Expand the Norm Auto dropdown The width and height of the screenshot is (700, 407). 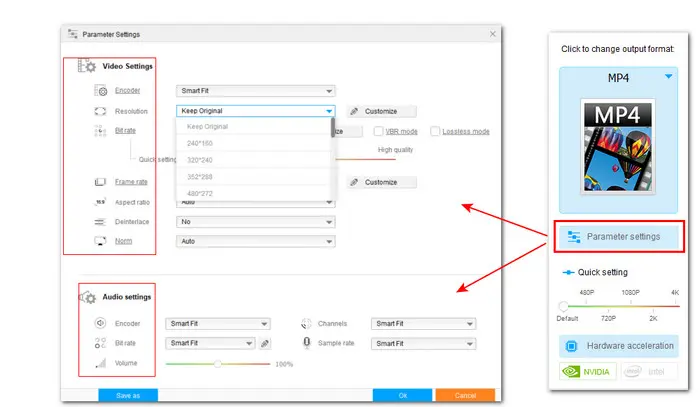coord(255,241)
